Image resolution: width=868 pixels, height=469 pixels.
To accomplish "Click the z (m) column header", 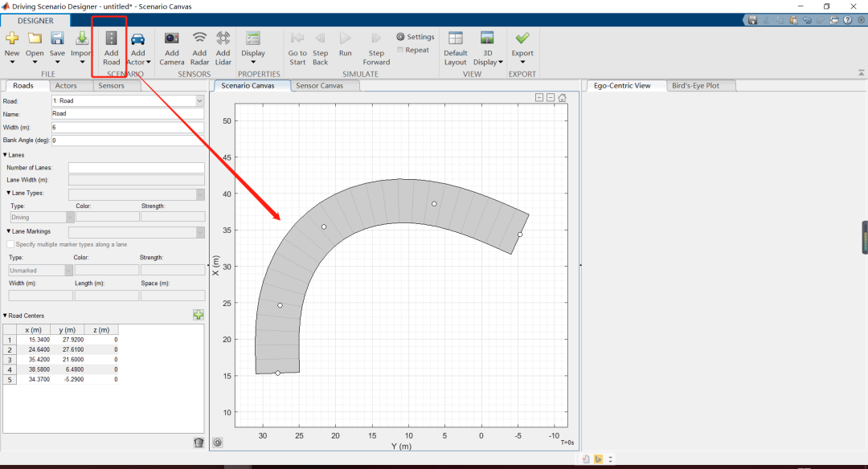I will [101, 329].
